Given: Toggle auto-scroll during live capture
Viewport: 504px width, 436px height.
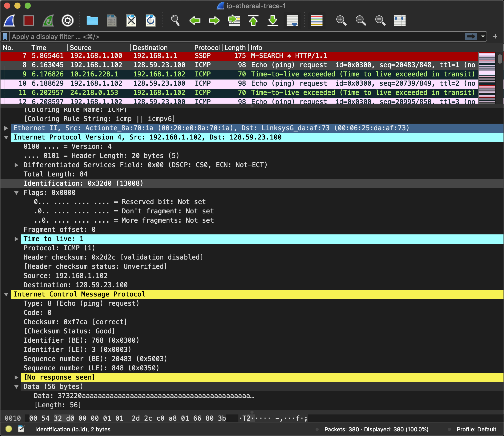Looking at the screenshot, I should point(292,21).
